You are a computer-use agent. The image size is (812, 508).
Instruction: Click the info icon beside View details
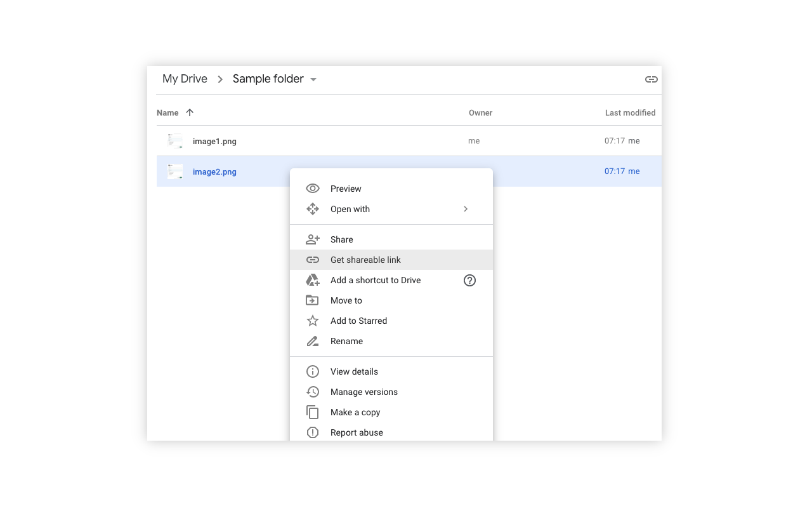tap(313, 371)
